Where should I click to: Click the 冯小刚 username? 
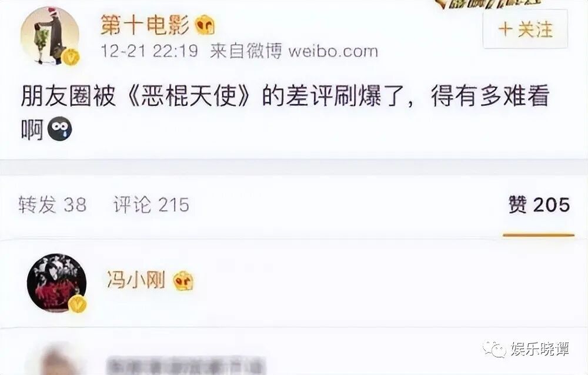[136, 280]
